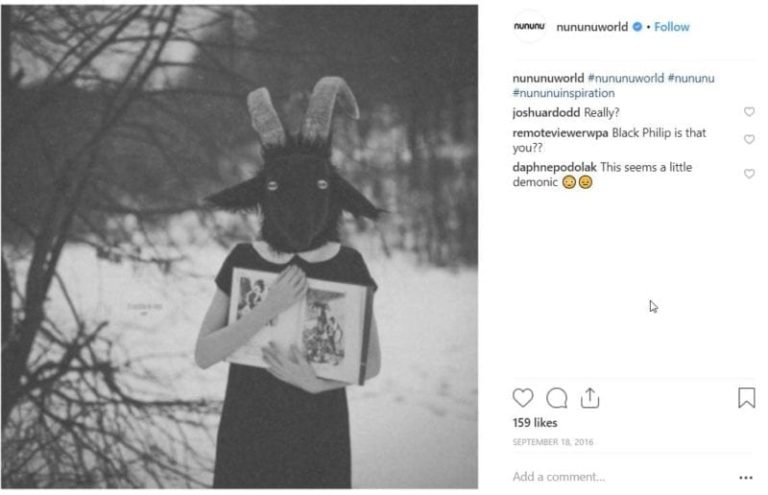This screenshot has width=768, height=495.
Task: Open the #nununuinspiration hashtag
Action: 563,93
